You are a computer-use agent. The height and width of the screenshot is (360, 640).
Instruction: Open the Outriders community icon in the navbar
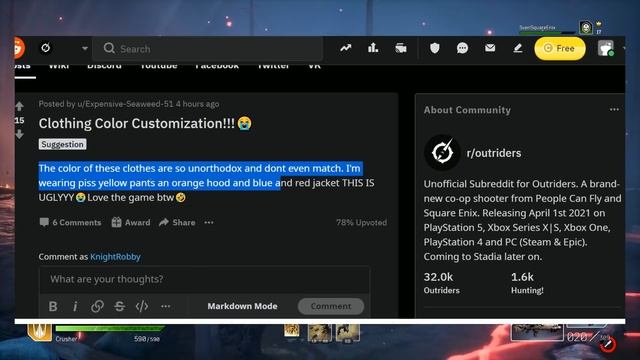46,48
